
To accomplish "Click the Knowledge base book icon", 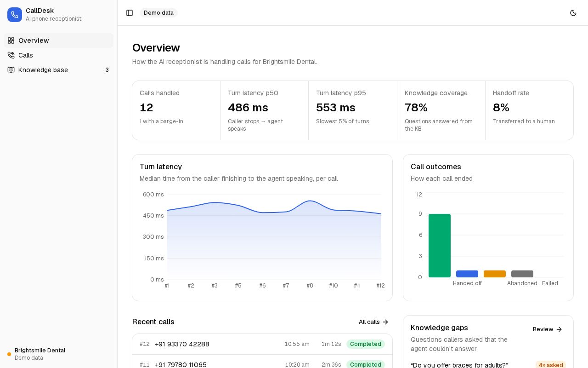I will 11,70.
